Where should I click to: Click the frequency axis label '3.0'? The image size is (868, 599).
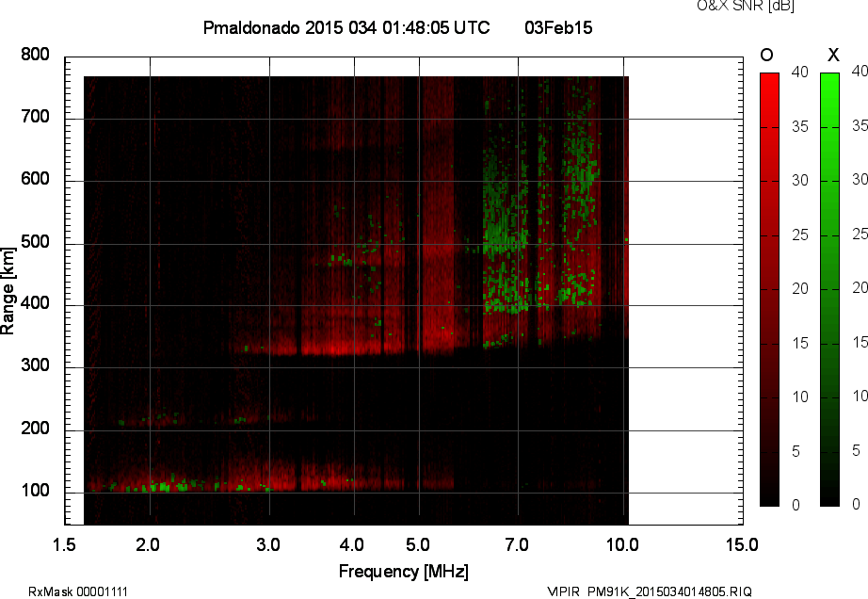(x=268, y=544)
